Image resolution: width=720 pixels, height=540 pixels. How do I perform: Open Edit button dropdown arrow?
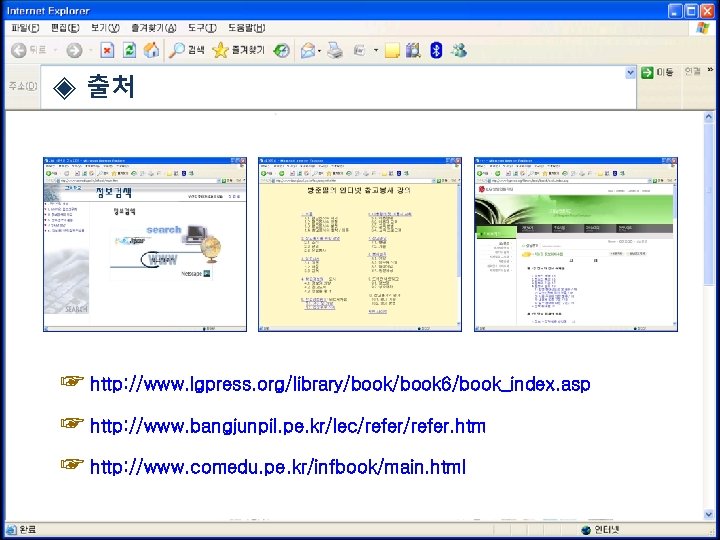point(376,50)
